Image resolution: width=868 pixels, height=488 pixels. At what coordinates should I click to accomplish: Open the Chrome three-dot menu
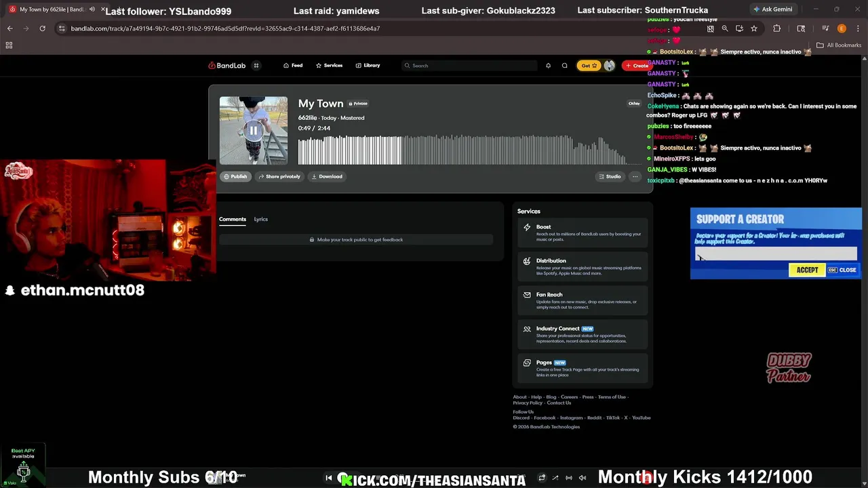tap(858, 28)
